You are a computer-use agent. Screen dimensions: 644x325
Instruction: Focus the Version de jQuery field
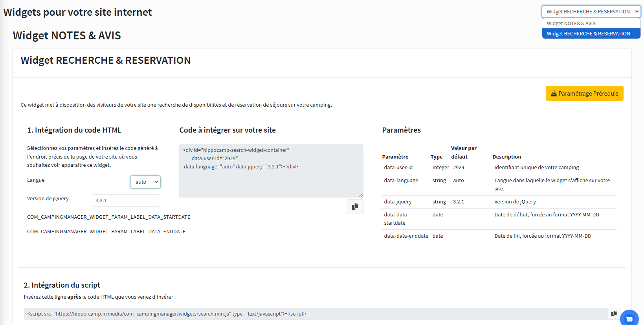pyautogui.click(x=126, y=200)
